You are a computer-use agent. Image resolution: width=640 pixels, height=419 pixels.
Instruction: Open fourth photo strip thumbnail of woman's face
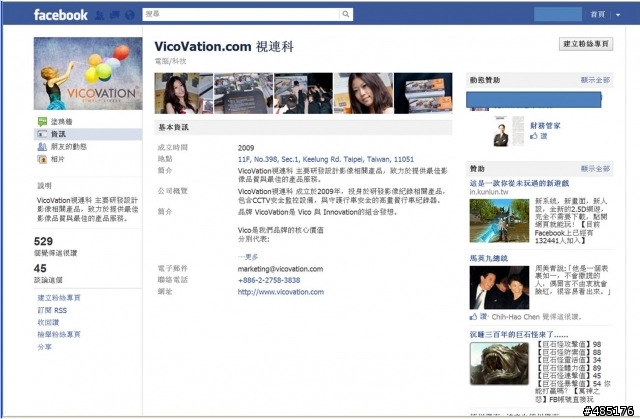pyautogui.click(x=363, y=93)
